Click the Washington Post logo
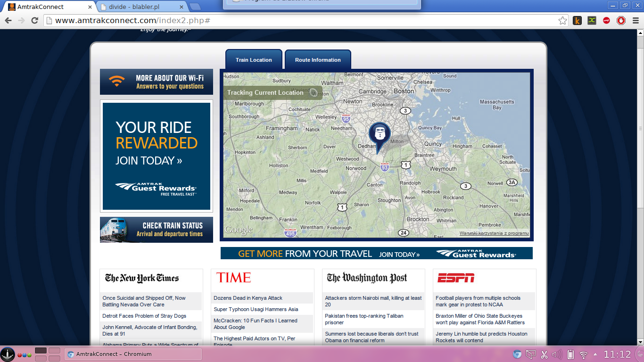 [367, 278]
